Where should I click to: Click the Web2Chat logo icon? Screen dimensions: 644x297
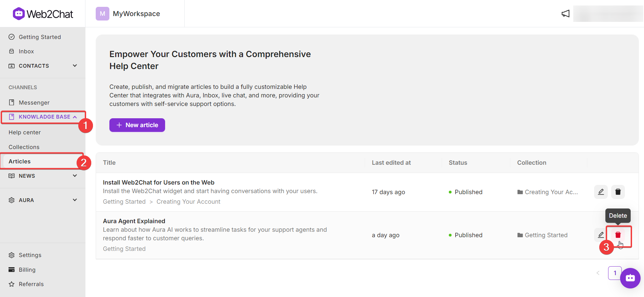[x=19, y=14]
